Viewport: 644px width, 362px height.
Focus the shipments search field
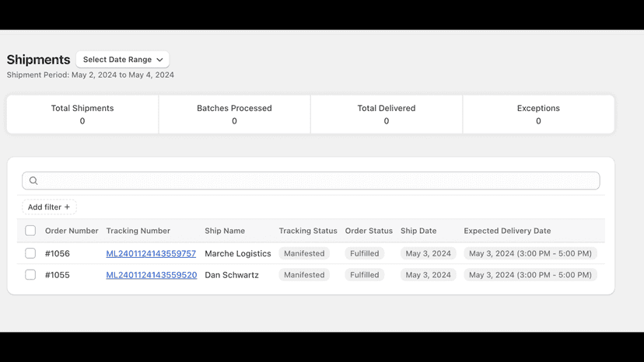coord(311,180)
